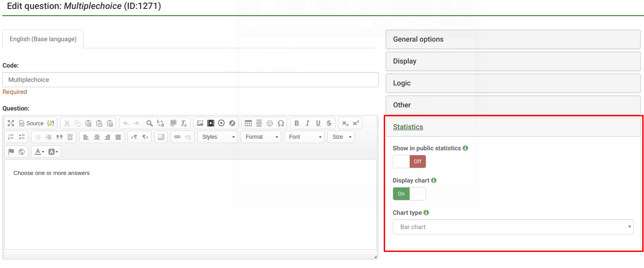Insert a hyperlink with the link icon
The height and width of the screenshot is (268, 644).
point(177,137)
